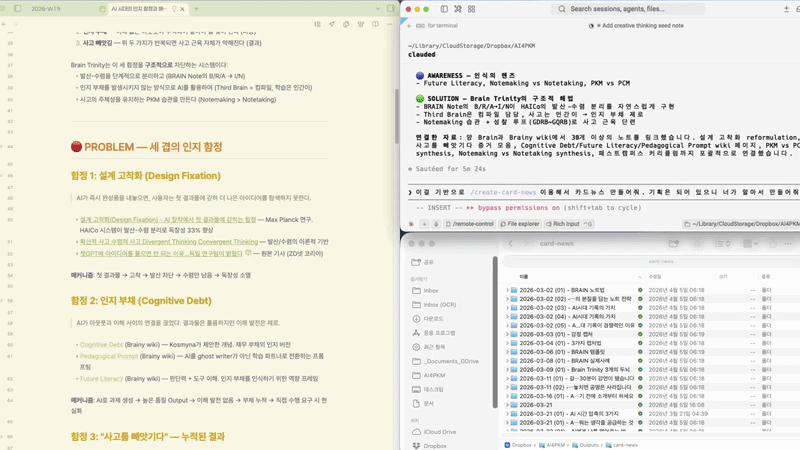Open the Pedagogical Prompt wiki link
The height and width of the screenshot is (450, 800).
pyautogui.click(x=109, y=356)
